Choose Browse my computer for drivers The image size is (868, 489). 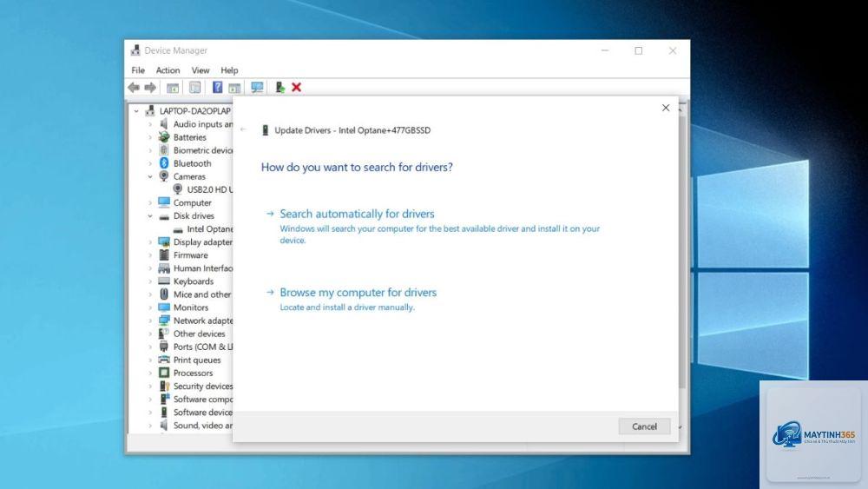pos(358,293)
